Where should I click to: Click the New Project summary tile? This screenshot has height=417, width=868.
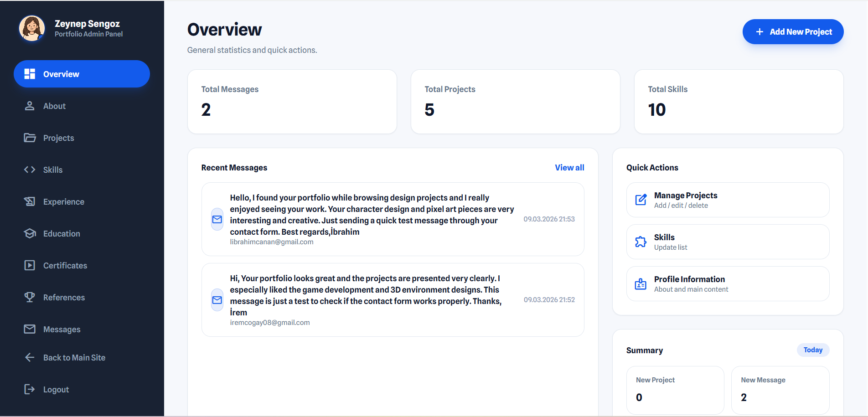click(x=675, y=390)
